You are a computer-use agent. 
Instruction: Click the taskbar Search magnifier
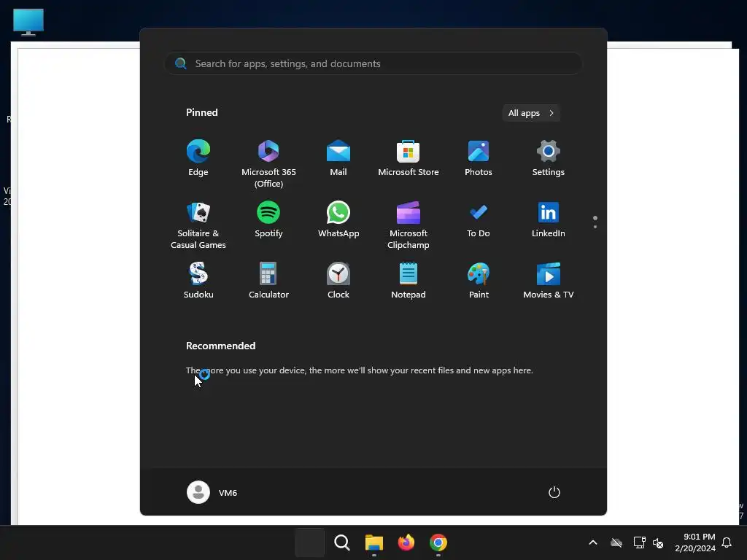click(341, 542)
